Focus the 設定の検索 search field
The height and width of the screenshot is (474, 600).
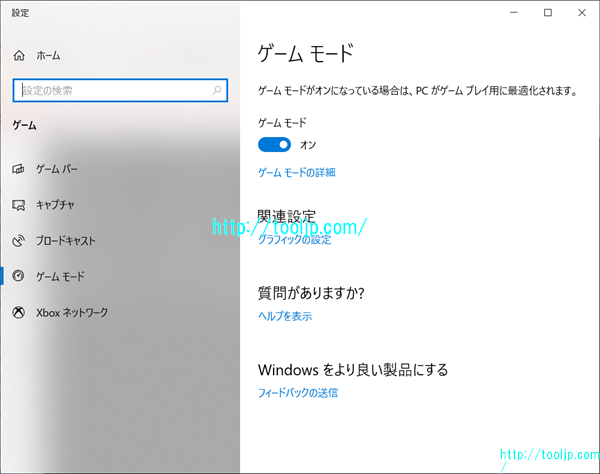click(x=120, y=91)
